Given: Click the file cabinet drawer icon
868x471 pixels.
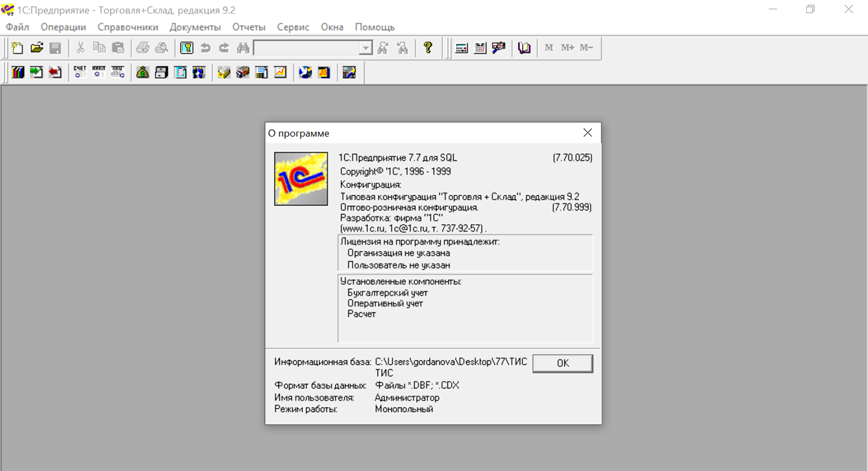Looking at the screenshot, I should pyautogui.click(x=162, y=72).
